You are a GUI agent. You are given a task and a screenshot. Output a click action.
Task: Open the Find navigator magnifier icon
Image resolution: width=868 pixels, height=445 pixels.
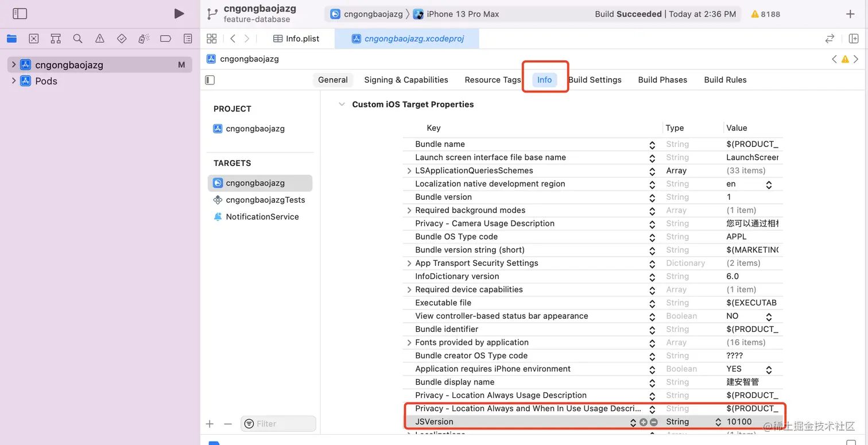coord(77,38)
